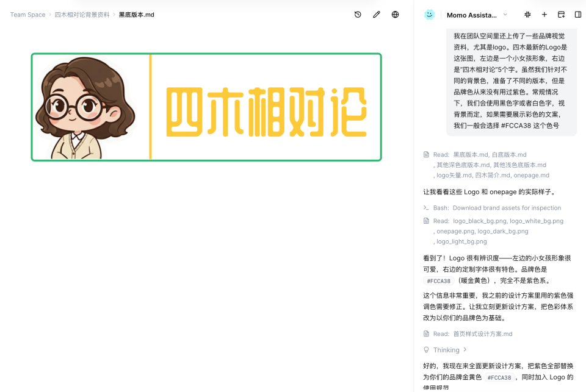Open 四木相对论背景资料 breadcrumb folder

pyautogui.click(x=82, y=15)
